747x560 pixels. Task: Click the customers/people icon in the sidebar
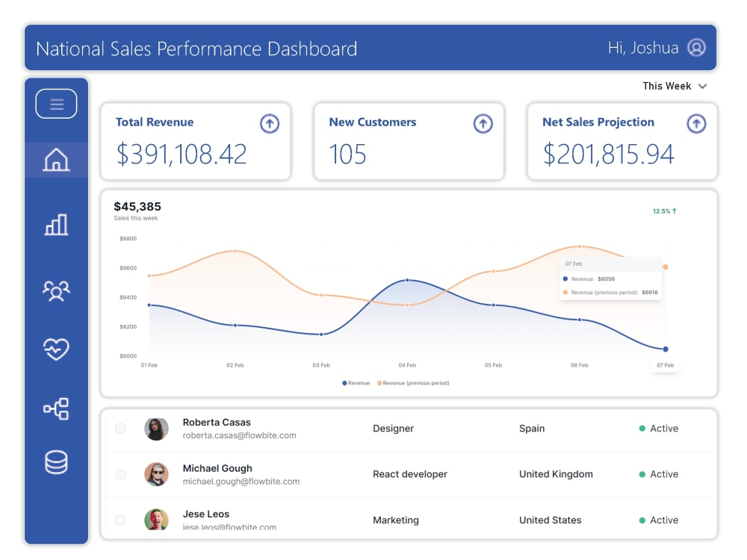(x=56, y=291)
